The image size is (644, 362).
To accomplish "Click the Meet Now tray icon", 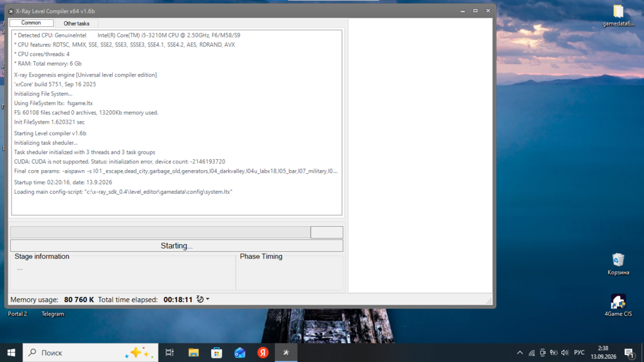I will 542,352.
